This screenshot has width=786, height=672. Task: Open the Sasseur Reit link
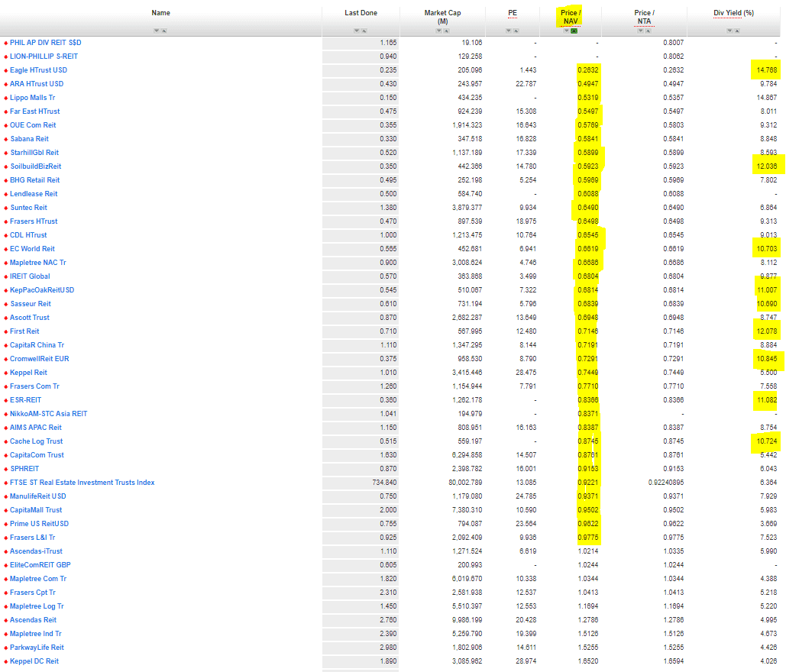point(31,304)
